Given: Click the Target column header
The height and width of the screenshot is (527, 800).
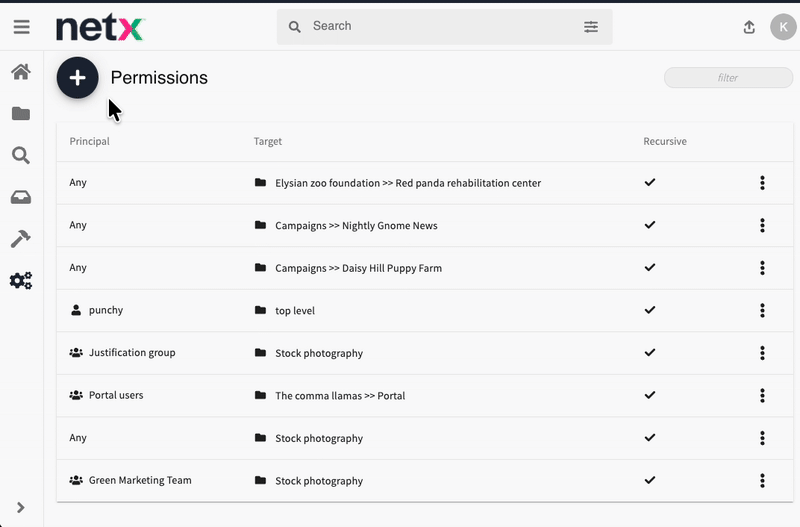Looking at the screenshot, I should [268, 141].
